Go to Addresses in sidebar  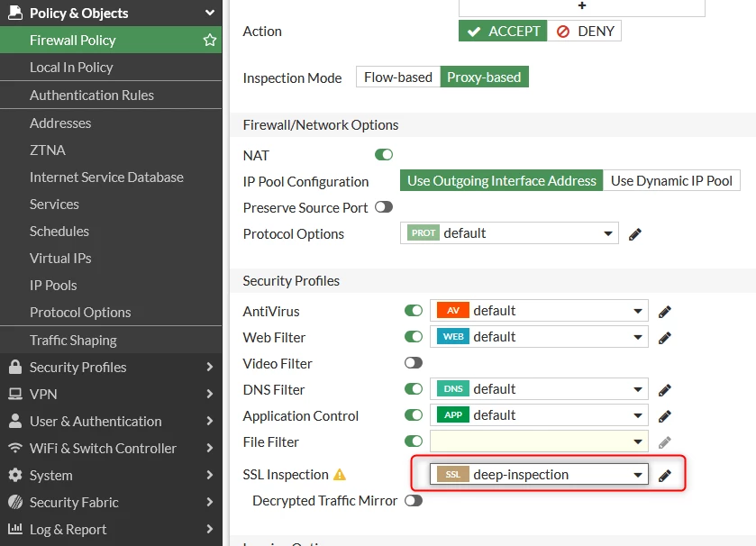tap(111, 123)
